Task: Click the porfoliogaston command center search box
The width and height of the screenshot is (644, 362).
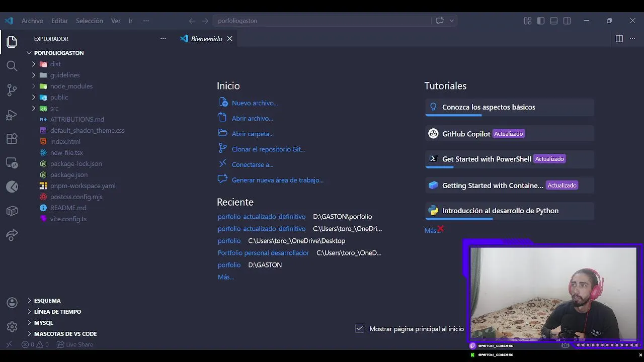Action: 322,21
